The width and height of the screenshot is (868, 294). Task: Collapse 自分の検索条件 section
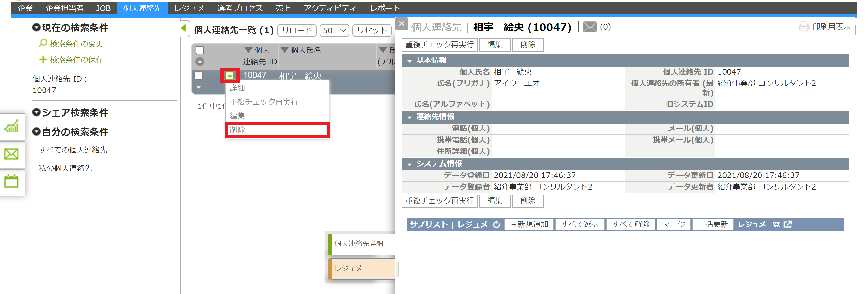(36, 131)
